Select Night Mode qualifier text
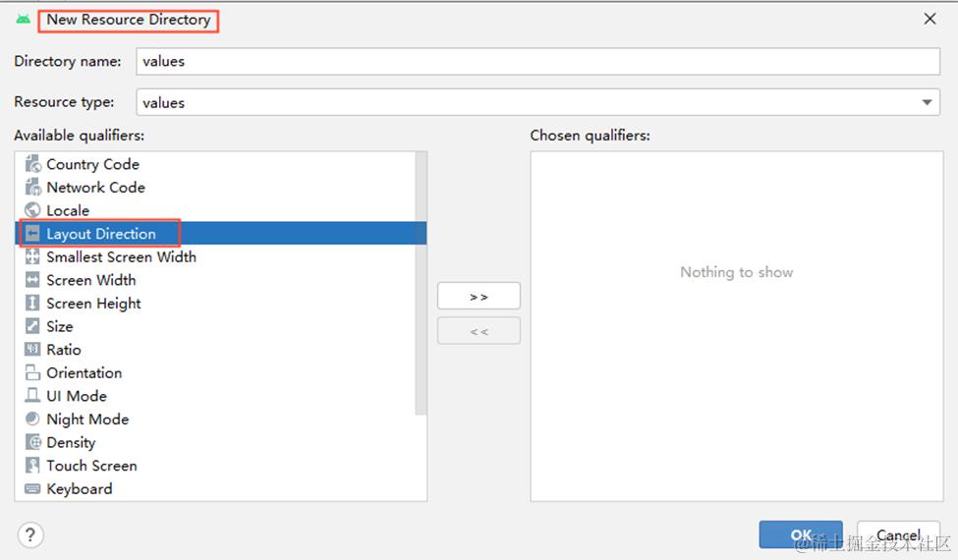Viewport: 958px width, 560px height. [88, 420]
